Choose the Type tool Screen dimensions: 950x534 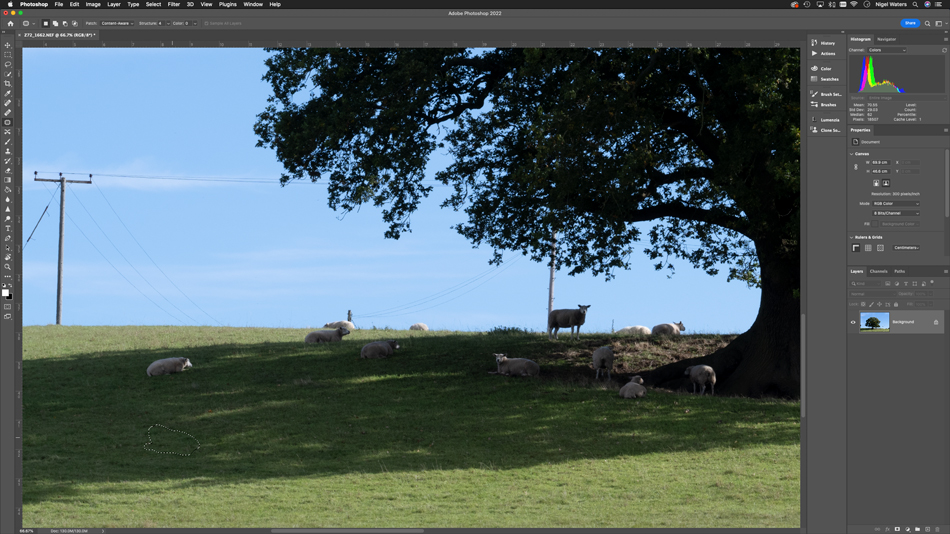click(8, 229)
